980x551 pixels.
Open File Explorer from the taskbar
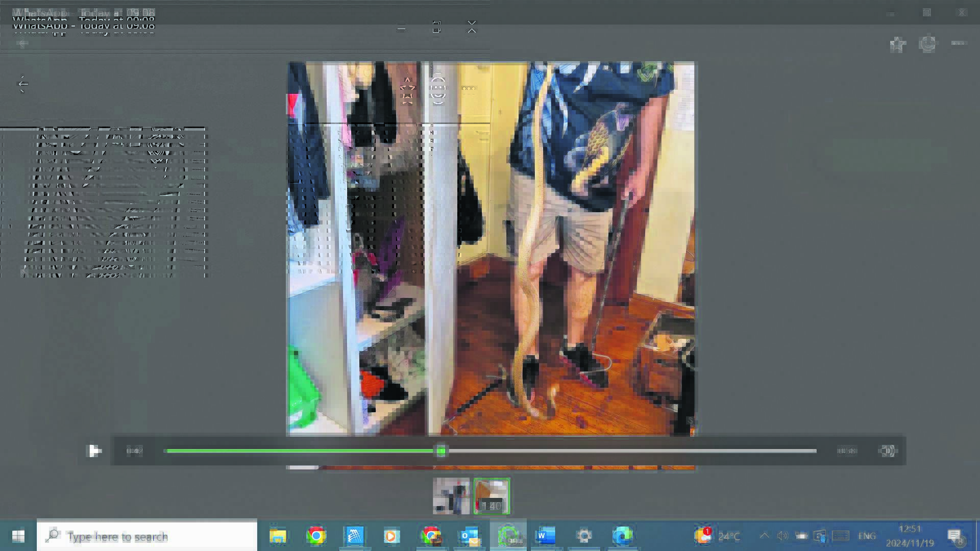coord(278,536)
